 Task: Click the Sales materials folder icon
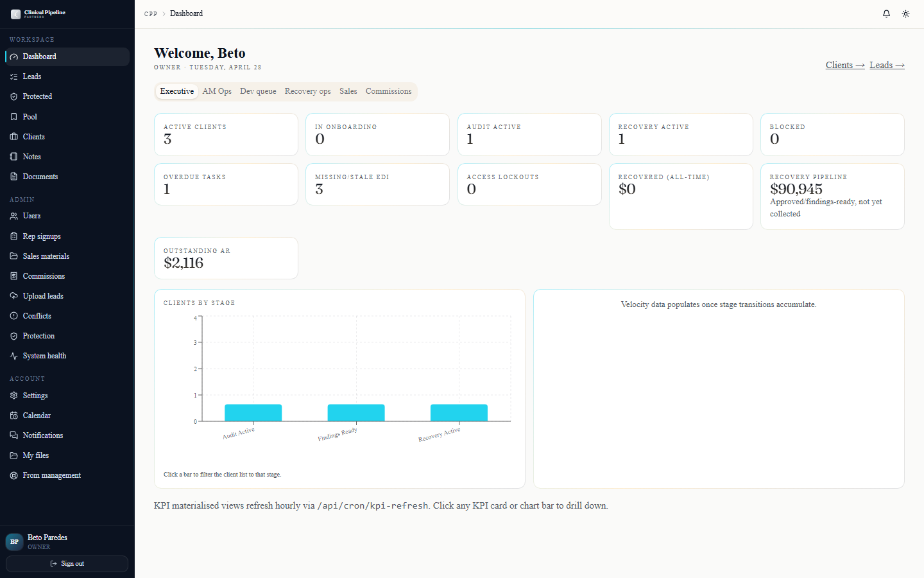point(14,256)
